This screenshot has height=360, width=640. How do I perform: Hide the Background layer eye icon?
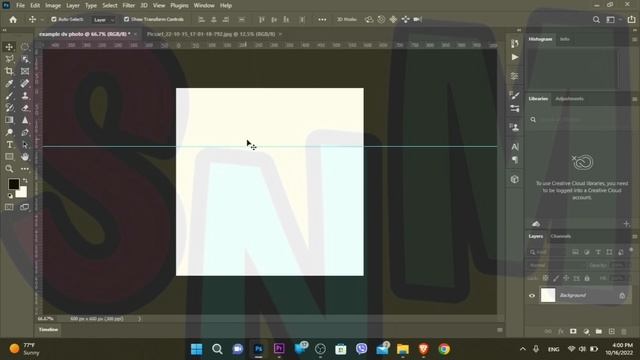pyautogui.click(x=532, y=296)
